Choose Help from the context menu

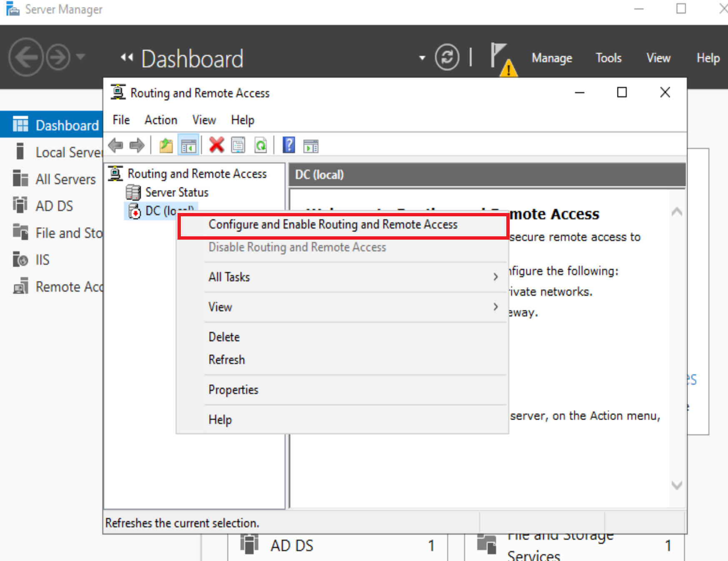[342, 419]
